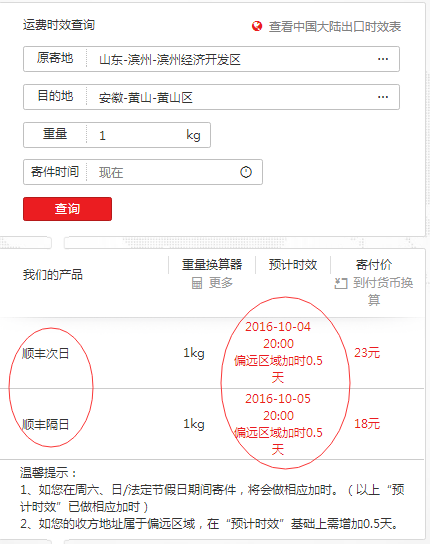The image size is (430, 544).
Task: Open the 查看中国大陆出口时效表 link
Action: pyautogui.click(x=335, y=27)
